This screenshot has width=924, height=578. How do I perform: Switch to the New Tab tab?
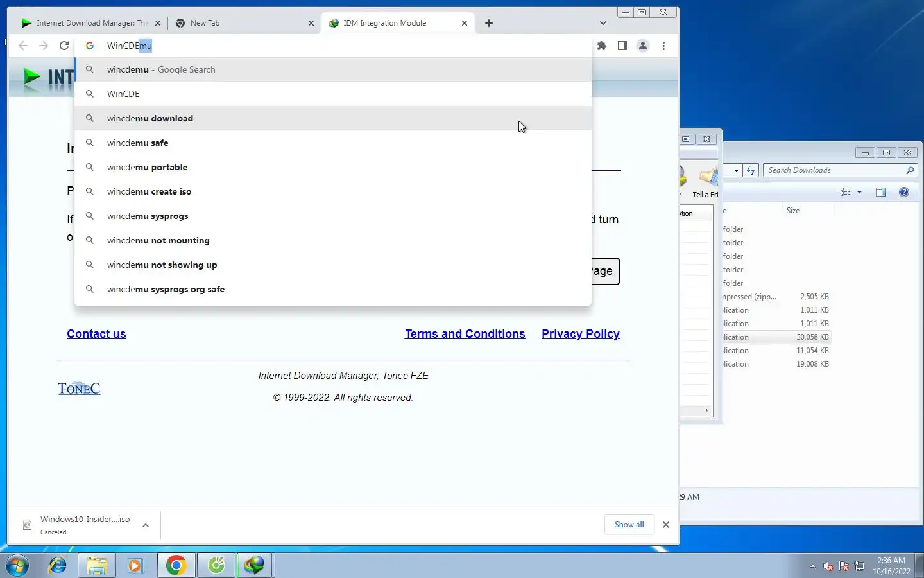tap(244, 23)
